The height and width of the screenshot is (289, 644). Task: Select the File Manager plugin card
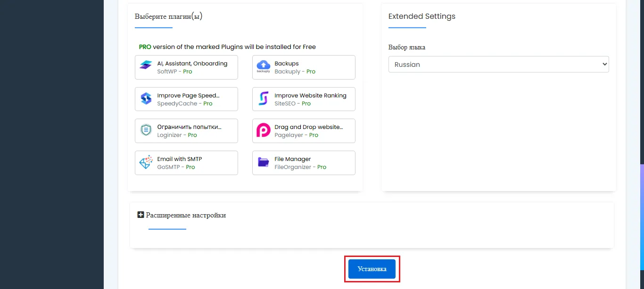point(304,163)
